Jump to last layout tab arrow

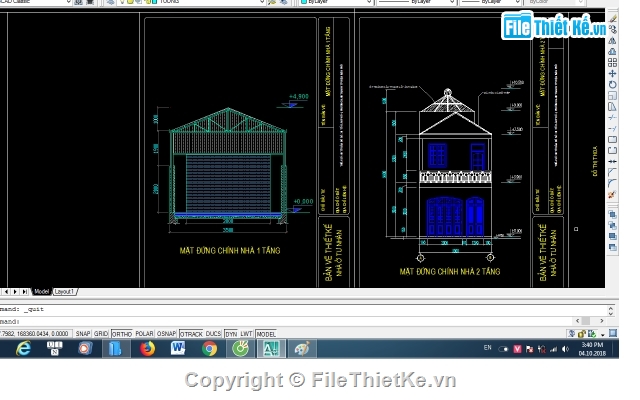(x=25, y=291)
